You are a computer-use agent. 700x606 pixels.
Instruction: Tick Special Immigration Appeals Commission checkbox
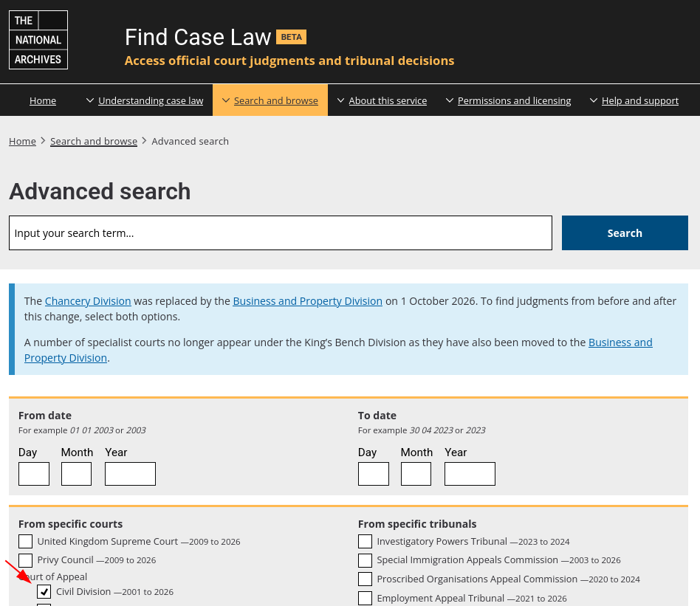[x=366, y=560]
